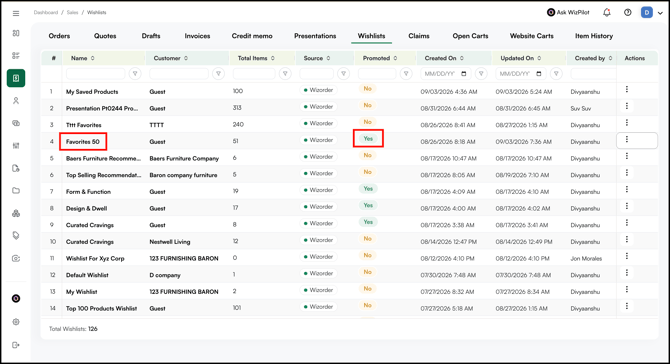The height and width of the screenshot is (364, 670).
Task: Open the Favorites 50 wishlist
Action: click(x=83, y=142)
